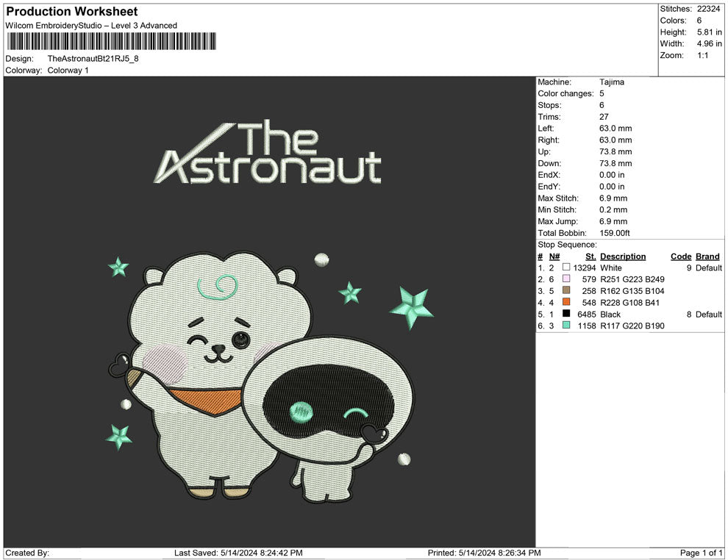The image size is (728, 560).
Task: Click the barcode under the worksheet title
Action: (112, 41)
